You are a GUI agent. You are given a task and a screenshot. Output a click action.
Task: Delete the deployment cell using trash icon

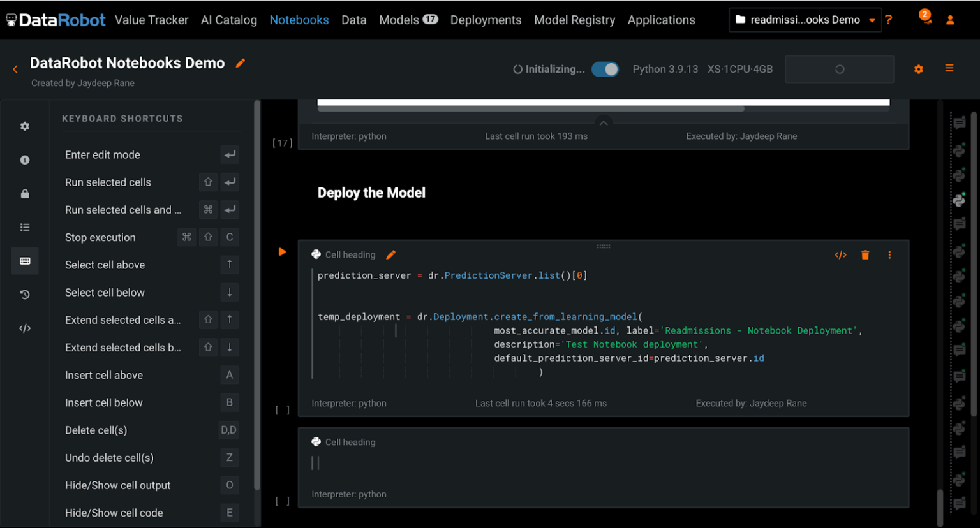click(865, 254)
